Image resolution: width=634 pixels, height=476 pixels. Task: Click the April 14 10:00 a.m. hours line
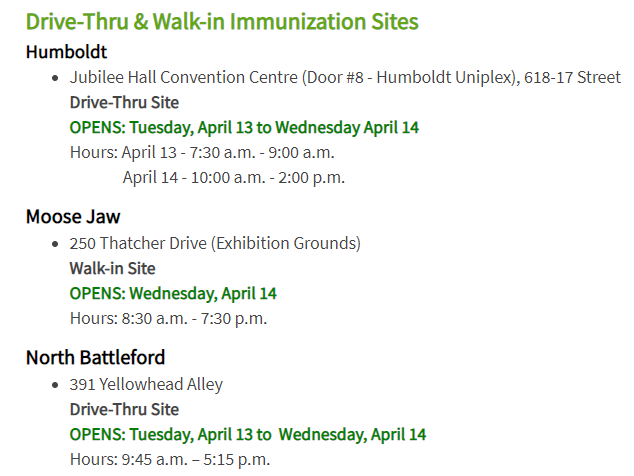(234, 178)
